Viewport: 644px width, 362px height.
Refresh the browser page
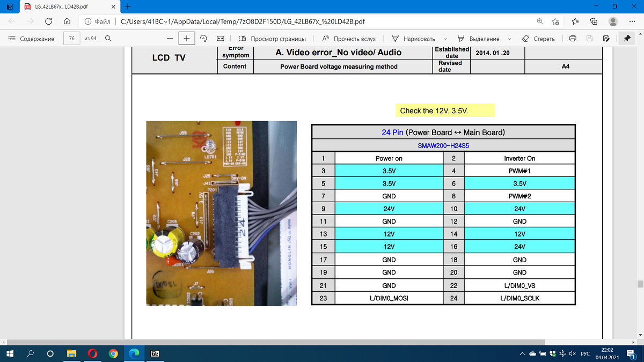(x=48, y=21)
